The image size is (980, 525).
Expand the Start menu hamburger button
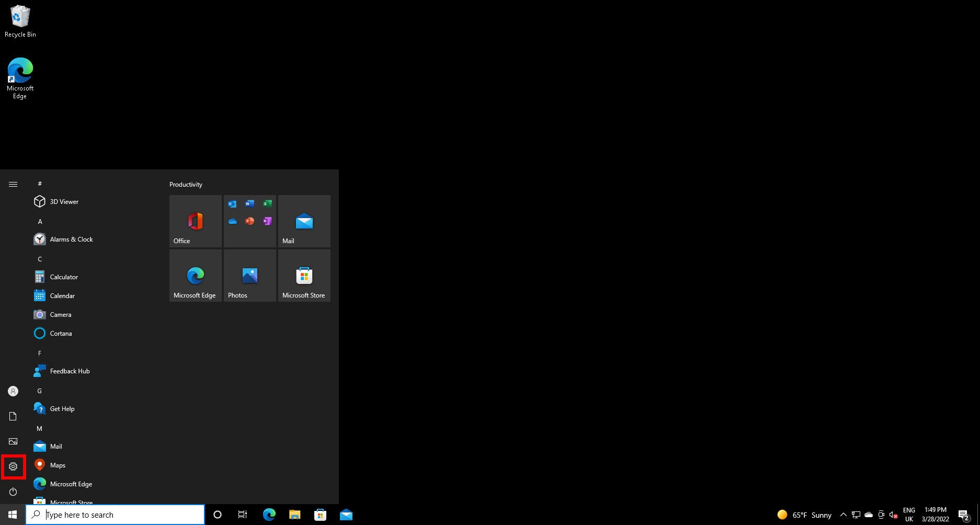point(13,184)
